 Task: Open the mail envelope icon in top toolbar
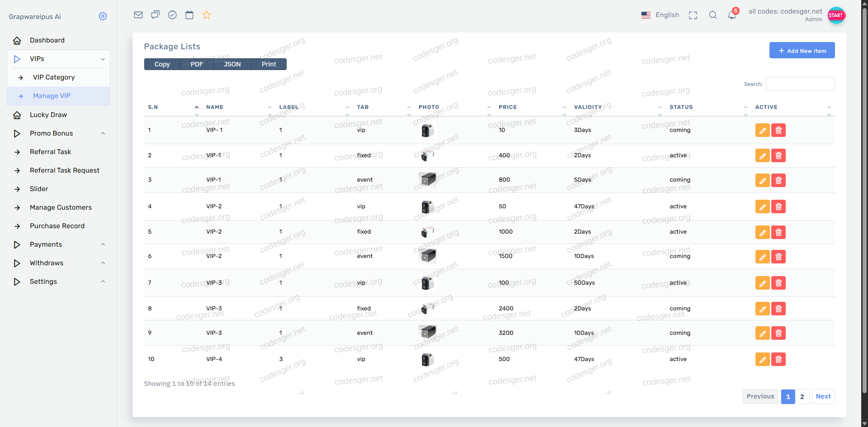tap(138, 15)
